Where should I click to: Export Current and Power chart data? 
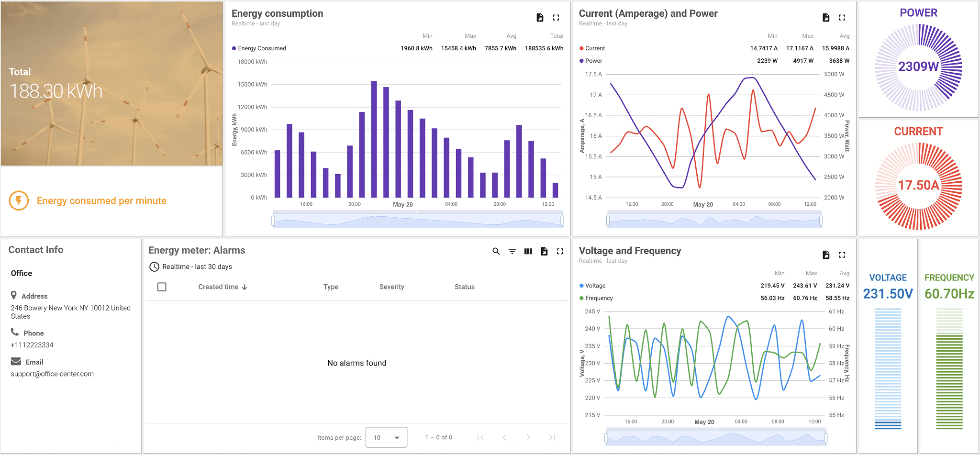(x=826, y=17)
